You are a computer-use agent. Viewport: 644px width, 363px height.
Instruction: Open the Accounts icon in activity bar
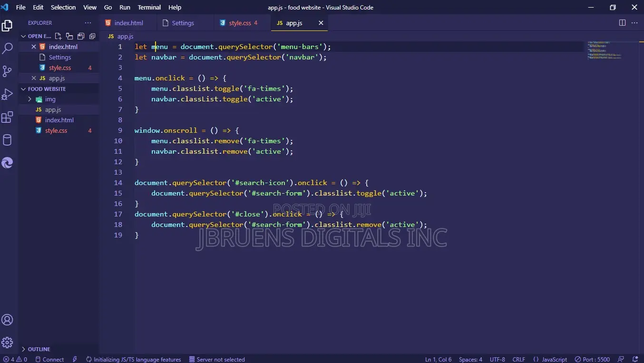pyautogui.click(x=7, y=320)
